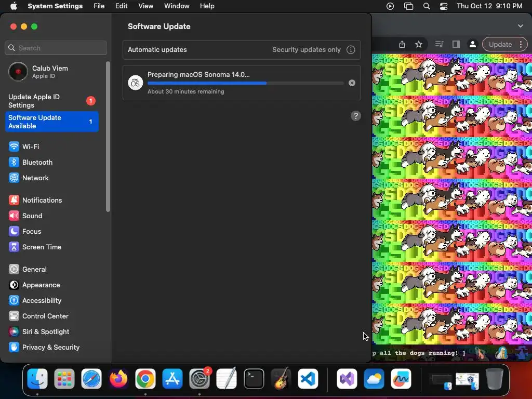Click the Update button in Chrome window
Viewport: 532px width, 399px height.
(x=500, y=45)
